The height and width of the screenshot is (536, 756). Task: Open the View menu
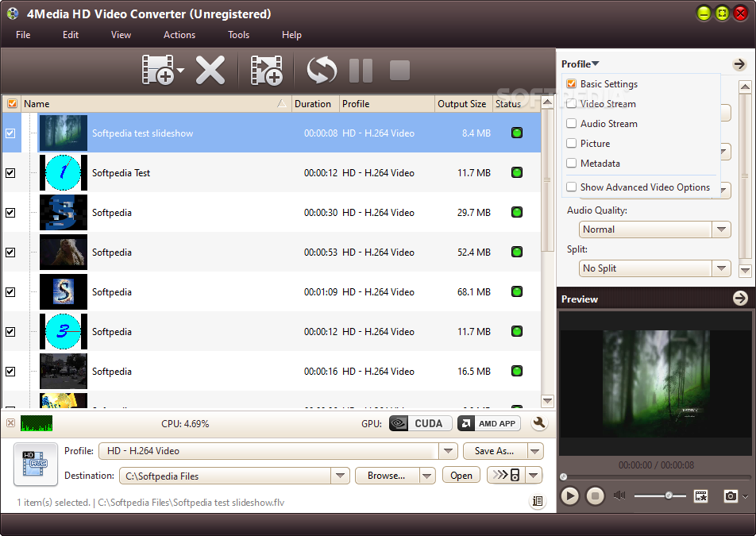[x=121, y=35]
